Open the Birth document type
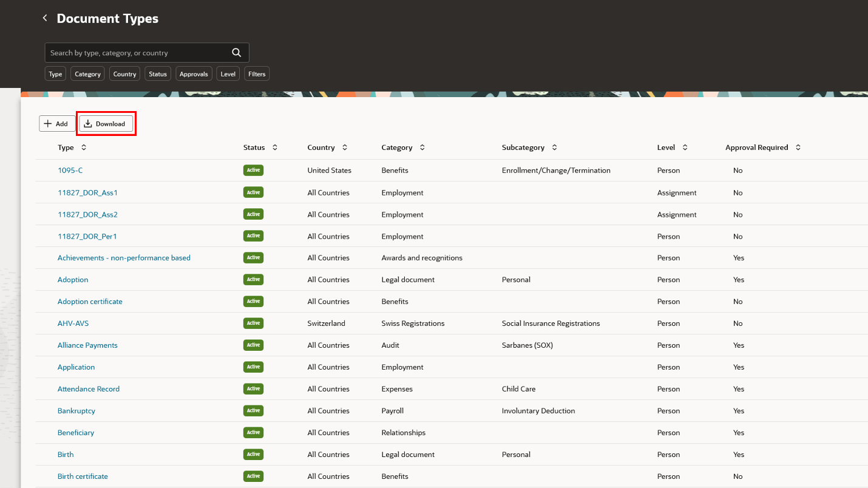Viewport: 868px width, 488px height. [x=66, y=455]
